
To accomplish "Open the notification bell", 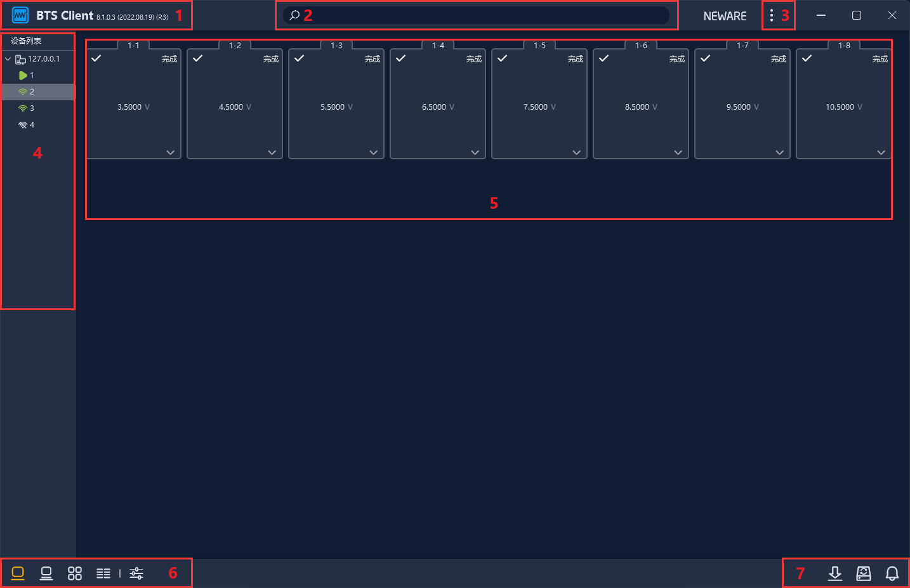I will click(892, 573).
